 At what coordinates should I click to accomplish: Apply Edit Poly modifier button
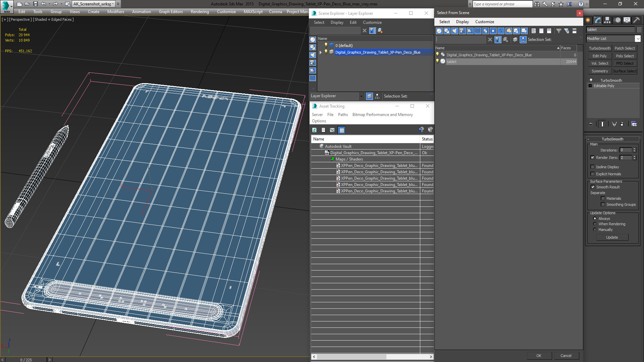[x=599, y=56]
